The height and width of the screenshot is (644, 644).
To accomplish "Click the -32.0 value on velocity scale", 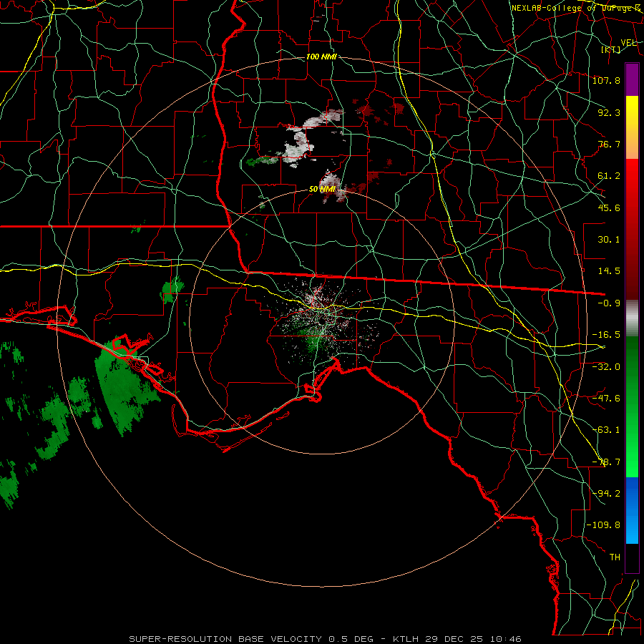I will pyautogui.click(x=606, y=366).
